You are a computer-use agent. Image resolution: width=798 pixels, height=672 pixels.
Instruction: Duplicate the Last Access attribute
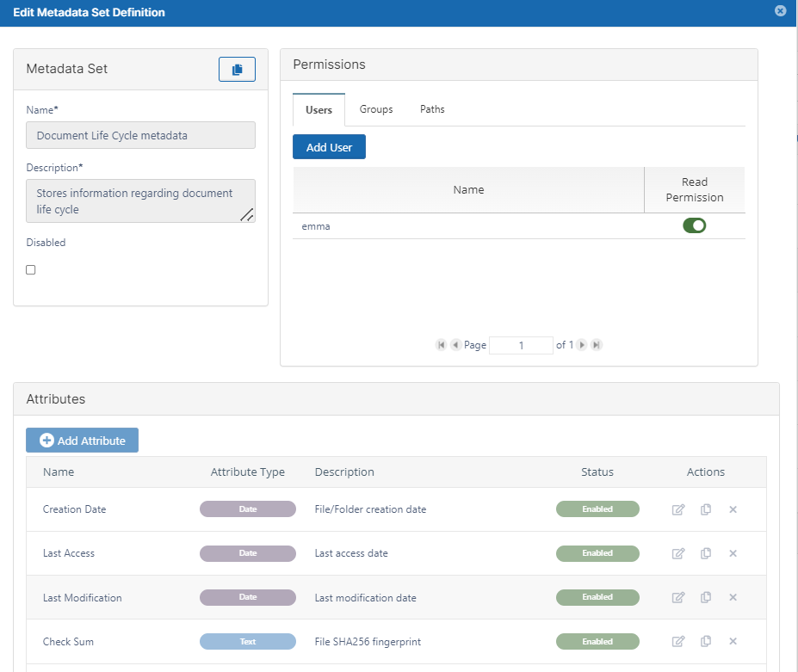706,553
